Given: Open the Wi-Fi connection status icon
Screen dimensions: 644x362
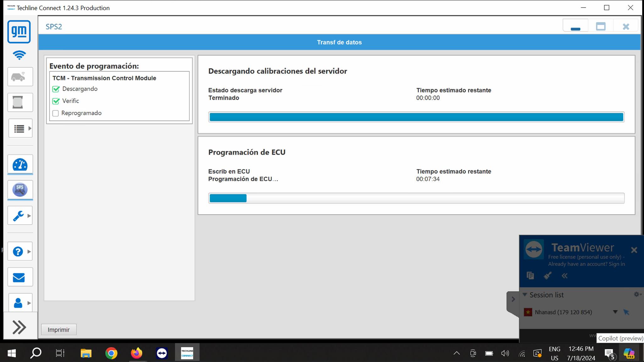Looking at the screenshot, I should 19,55.
